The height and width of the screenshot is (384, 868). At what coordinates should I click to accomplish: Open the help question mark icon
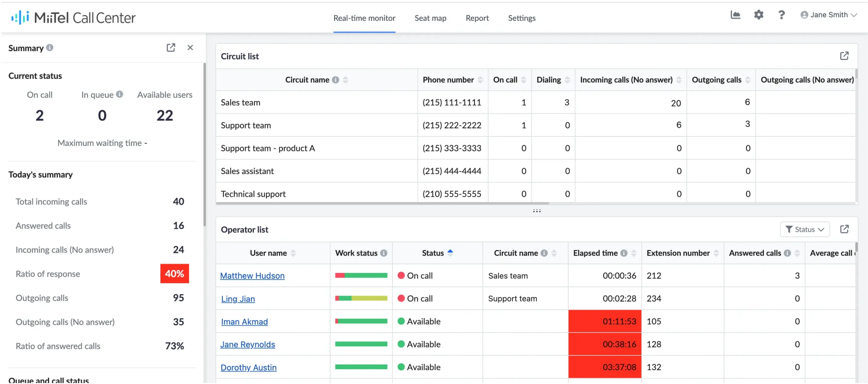pos(782,15)
